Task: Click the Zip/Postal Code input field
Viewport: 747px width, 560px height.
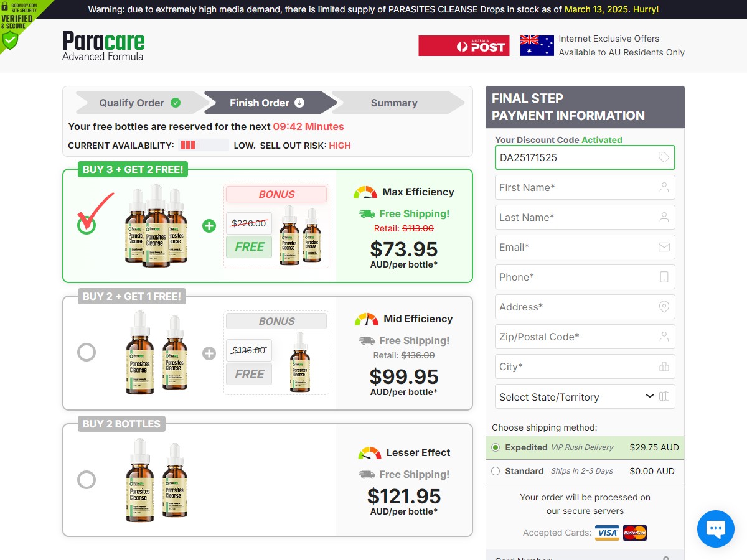Action: point(585,337)
